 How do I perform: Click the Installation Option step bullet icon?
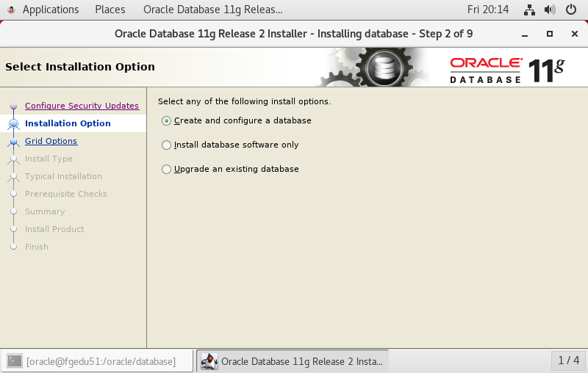[13, 123]
